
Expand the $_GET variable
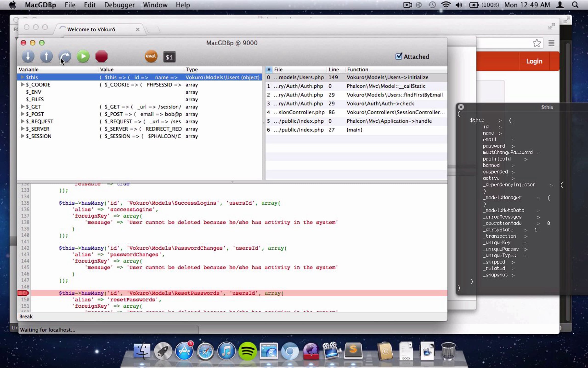click(x=22, y=107)
